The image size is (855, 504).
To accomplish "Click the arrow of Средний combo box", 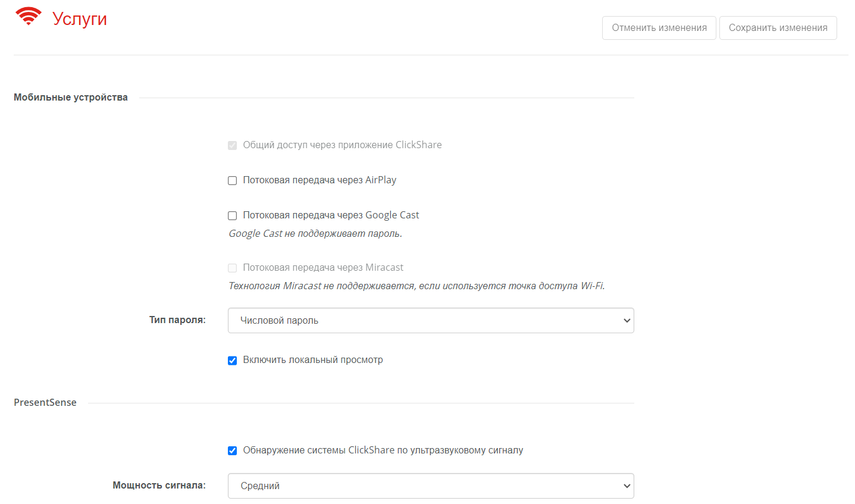I will coord(627,486).
